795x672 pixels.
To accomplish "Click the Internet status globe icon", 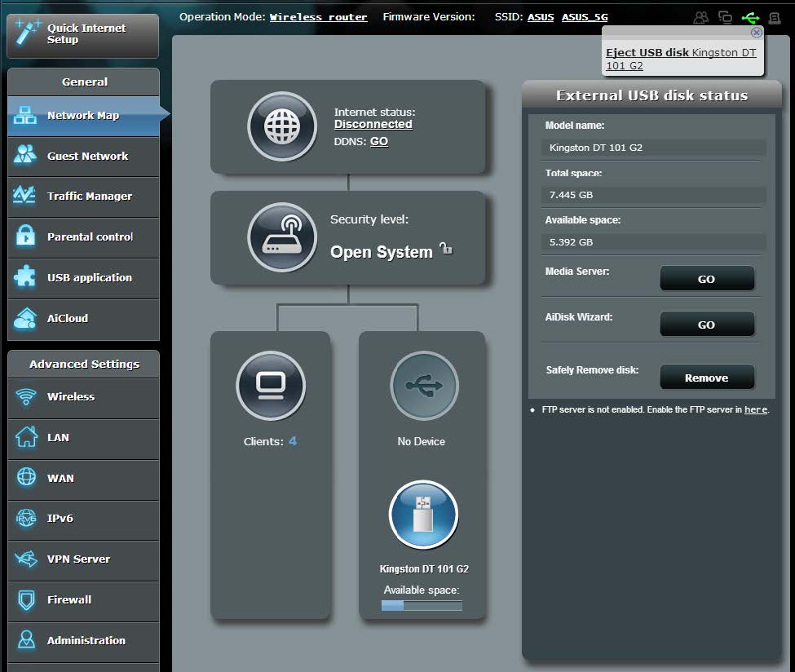I will (x=282, y=126).
